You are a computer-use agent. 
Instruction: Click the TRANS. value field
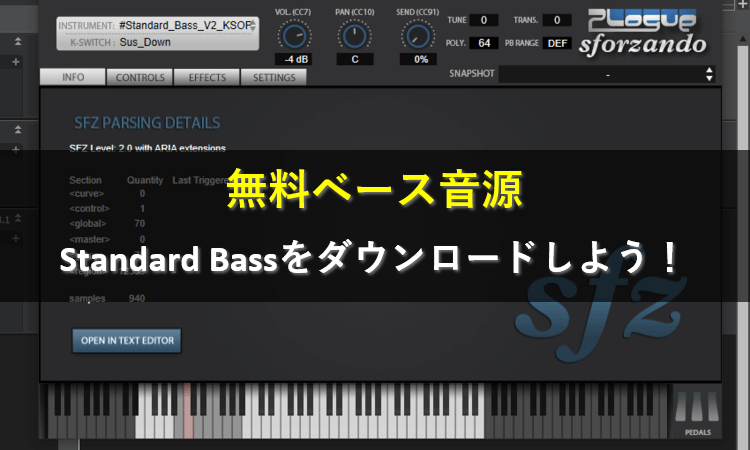(557, 20)
